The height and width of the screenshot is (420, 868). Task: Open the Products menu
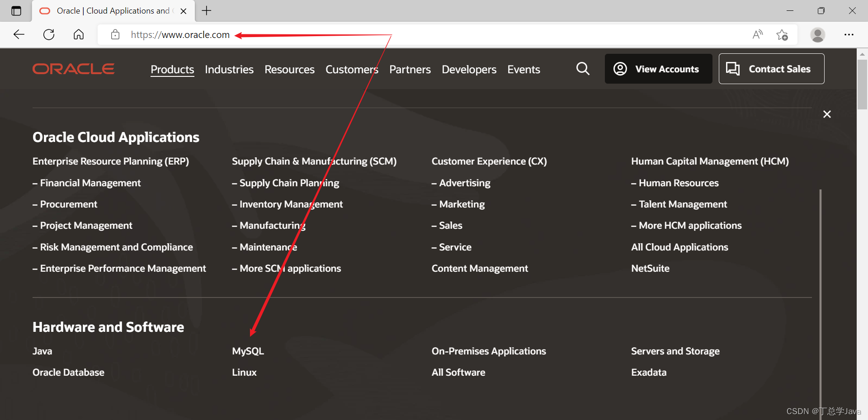(x=172, y=70)
